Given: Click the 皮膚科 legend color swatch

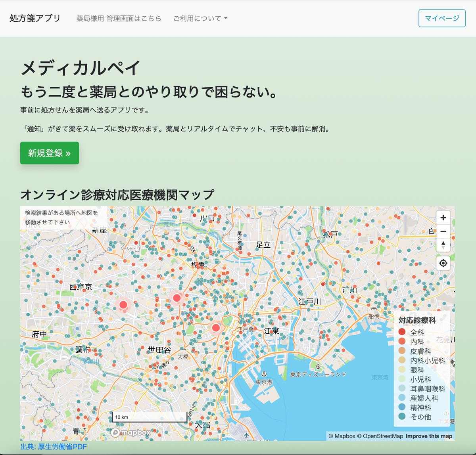Looking at the screenshot, I should coord(402,351).
